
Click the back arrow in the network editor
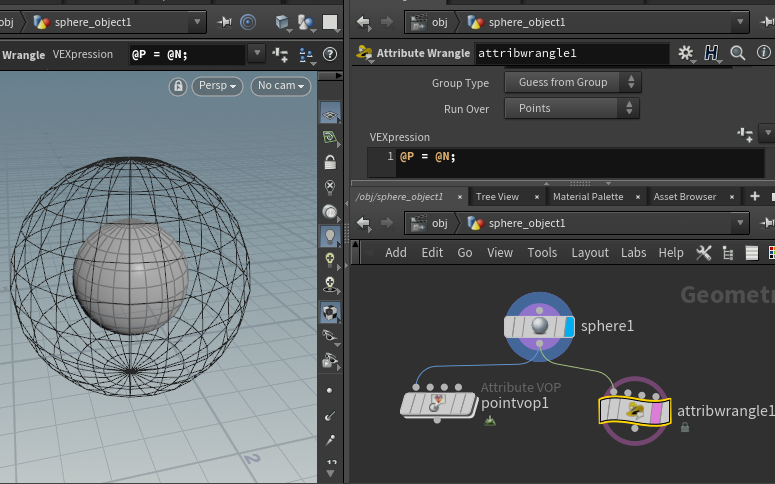tap(363, 223)
